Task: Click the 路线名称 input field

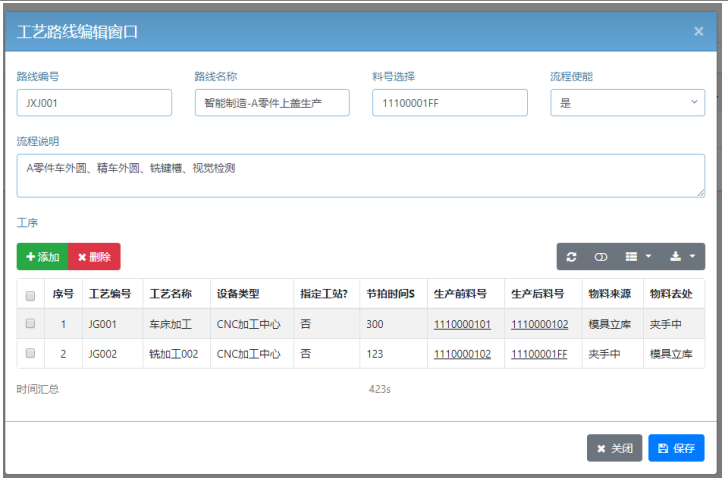Action: tap(272, 103)
